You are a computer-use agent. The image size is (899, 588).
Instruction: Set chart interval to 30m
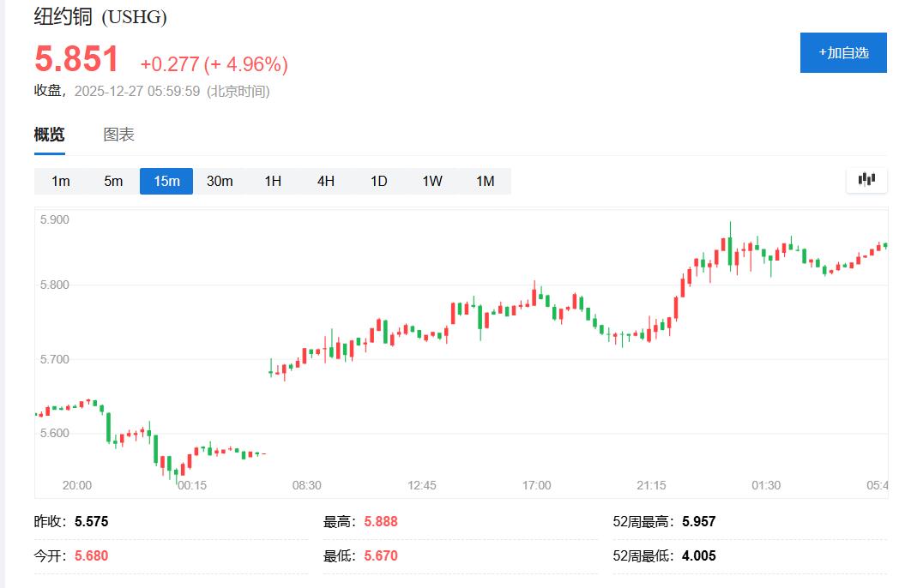coord(220,181)
